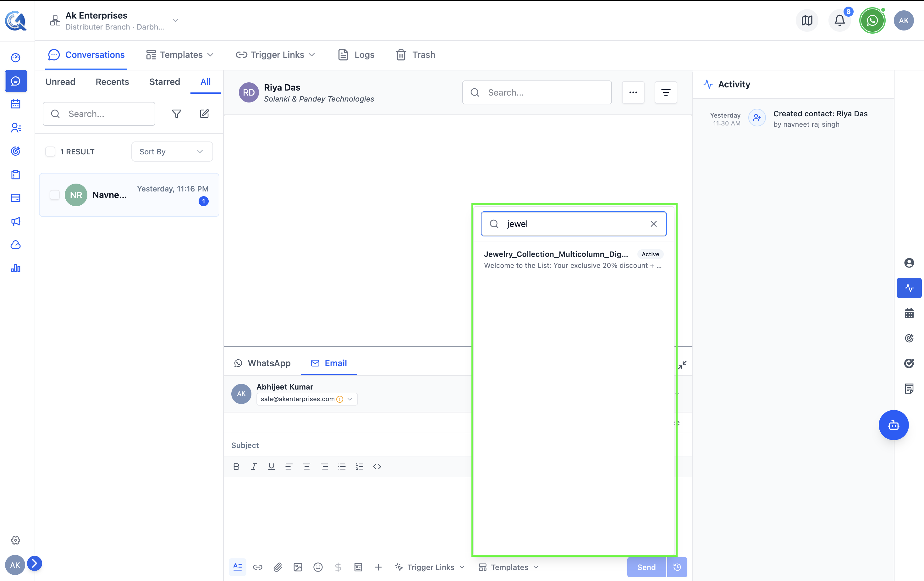The image size is (924, 581).
Task: Click the dollar payment icon in composer toolbar
Action: tap(338, 567)
